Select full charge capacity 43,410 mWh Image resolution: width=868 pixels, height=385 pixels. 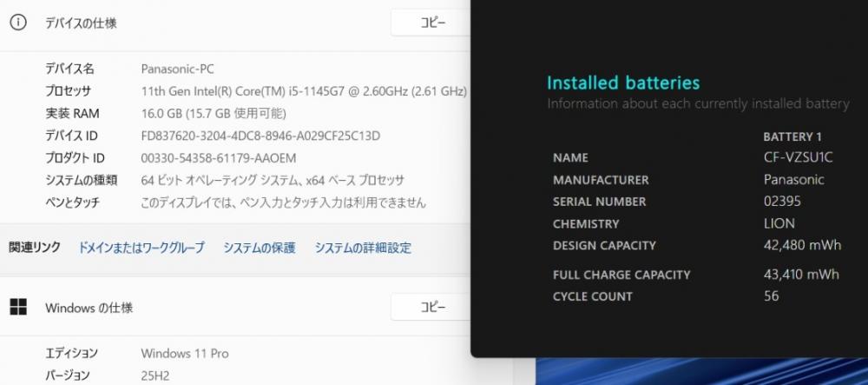[801, 275]
